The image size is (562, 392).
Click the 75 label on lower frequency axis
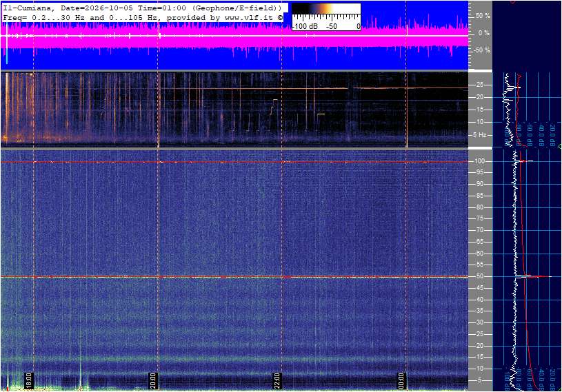click(479, 218)
